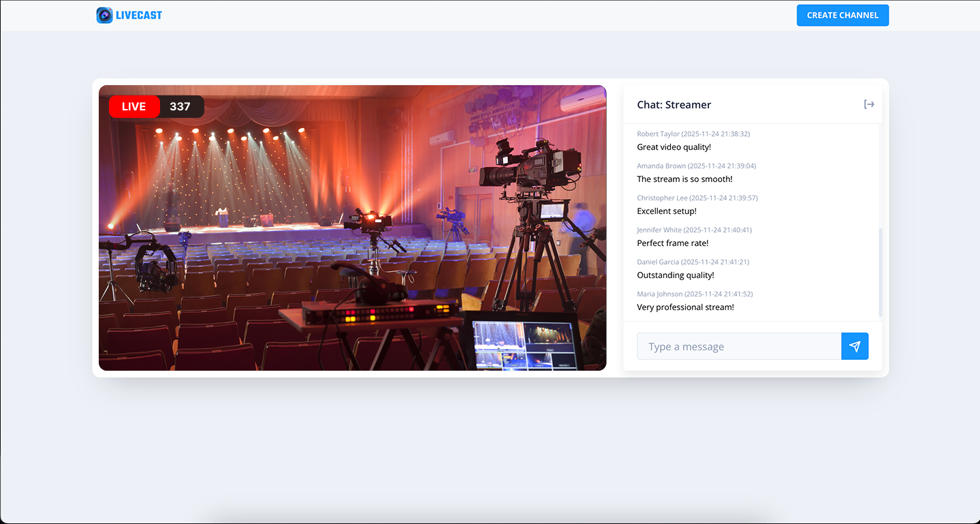980x524 pixels.
Task: Click the message Great video quality!
Action: 674,147
